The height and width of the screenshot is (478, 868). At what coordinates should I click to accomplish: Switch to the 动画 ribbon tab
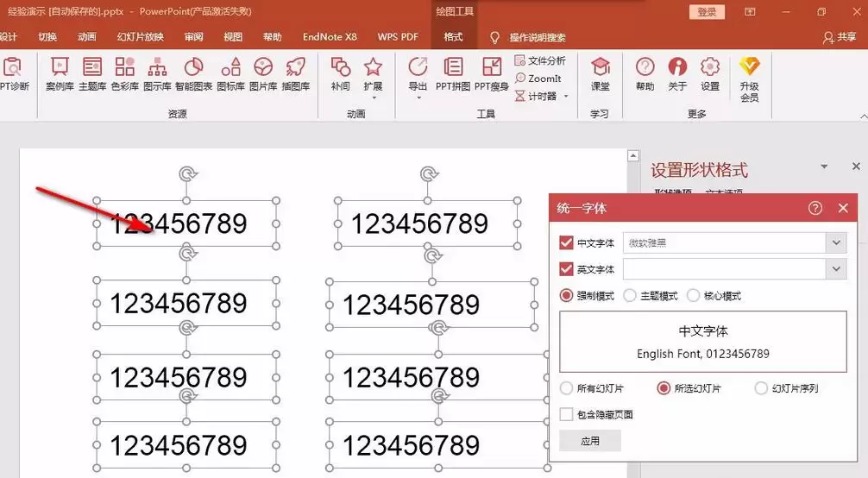click(87, 37)
